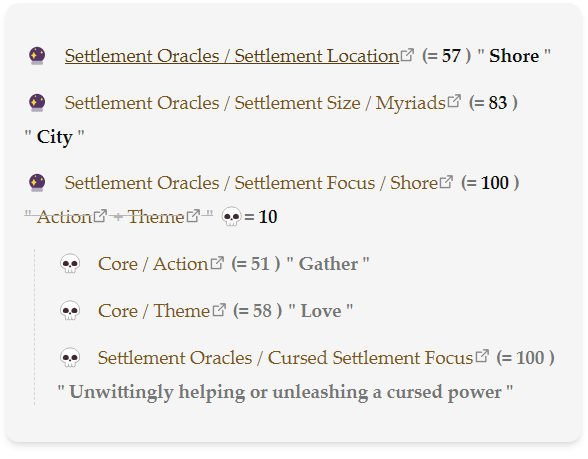The width and height of the screenshot is (588, 459).
Task: Click skull icon beside Core / Action
Action: click(x=70, y=264)
